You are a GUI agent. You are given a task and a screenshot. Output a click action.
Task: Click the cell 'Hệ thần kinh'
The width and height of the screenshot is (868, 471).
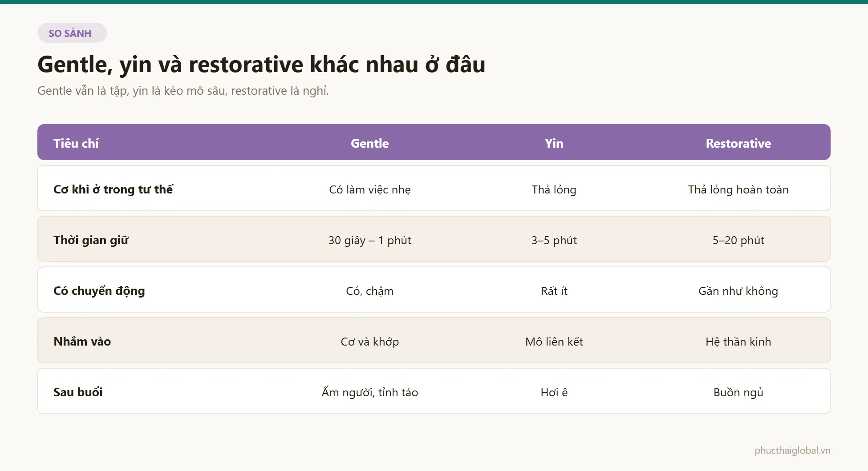click(x=738, y=342)
